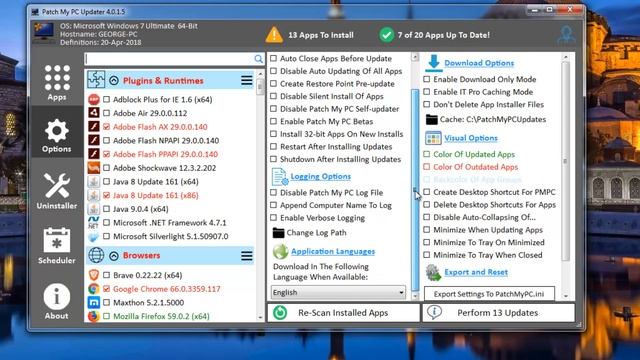Click the Google Chrome icon

[94, 289]
